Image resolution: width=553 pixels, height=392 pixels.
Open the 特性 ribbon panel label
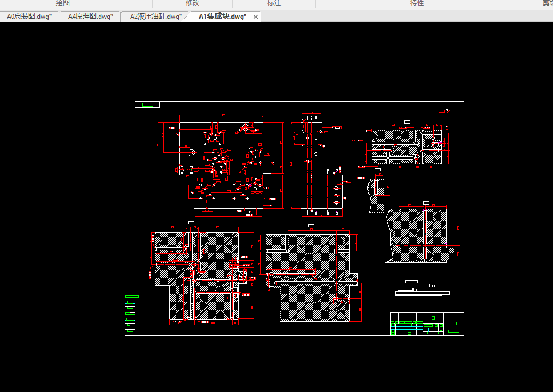417,3
